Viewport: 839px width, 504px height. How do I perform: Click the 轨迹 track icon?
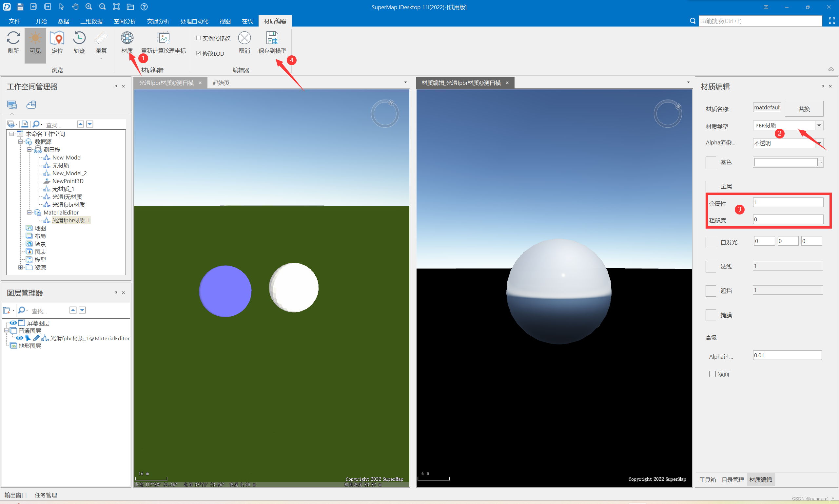pos(79,38)
